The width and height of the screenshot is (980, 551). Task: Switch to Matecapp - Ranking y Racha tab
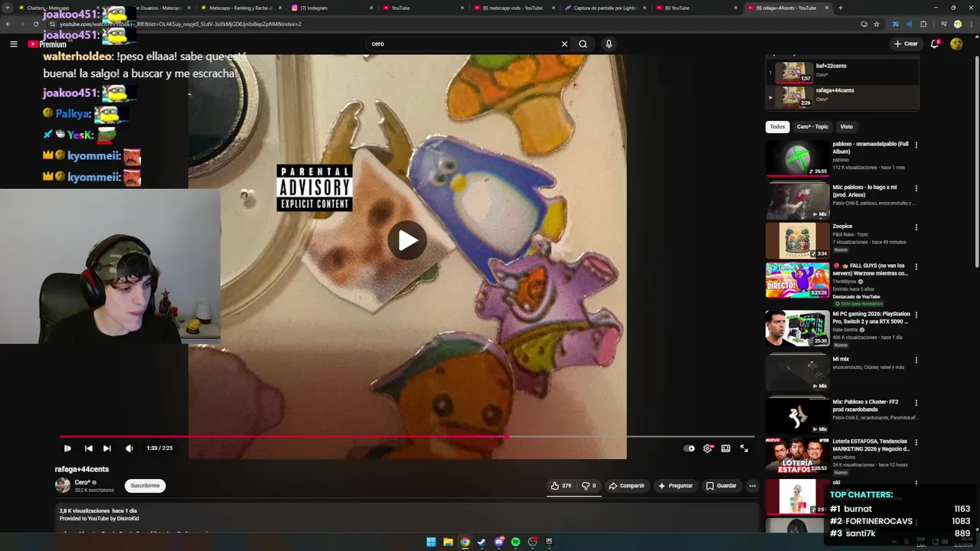click(x=241, y=8)
